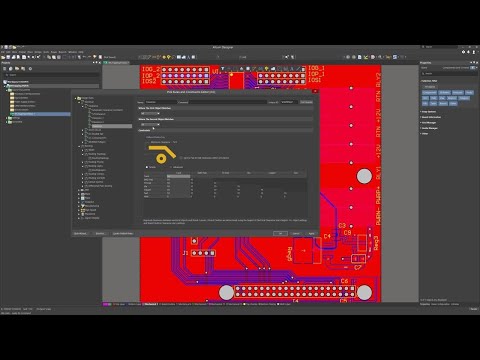480x360 pixels.
Task: Click the Track-to-Track clearance value cell
Action: (178, 176)
